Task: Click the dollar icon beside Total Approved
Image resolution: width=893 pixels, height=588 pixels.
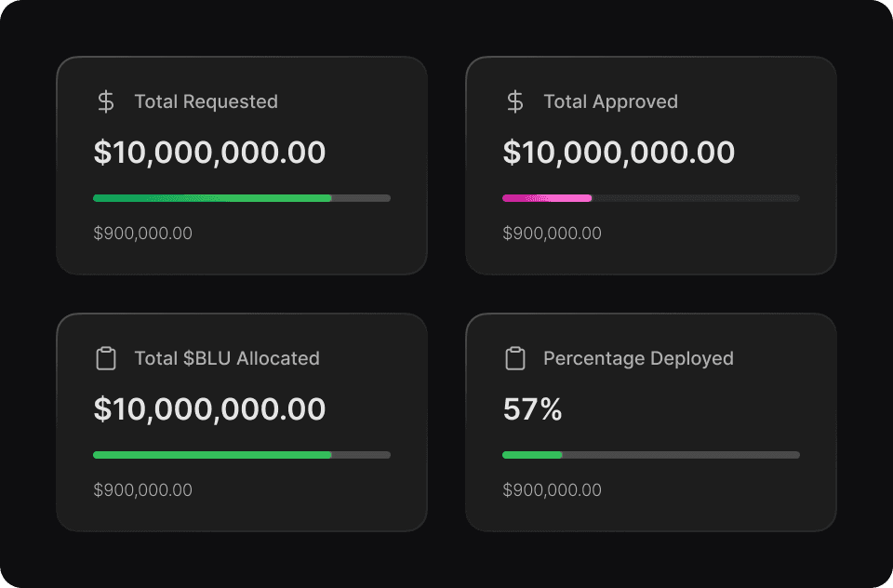Action: [x=514, y=102]
